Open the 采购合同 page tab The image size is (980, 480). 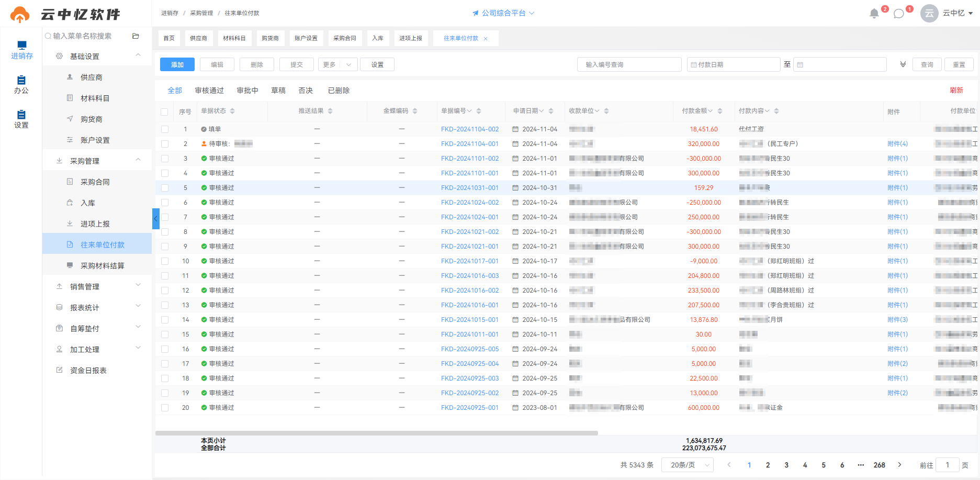click(345, 38)
